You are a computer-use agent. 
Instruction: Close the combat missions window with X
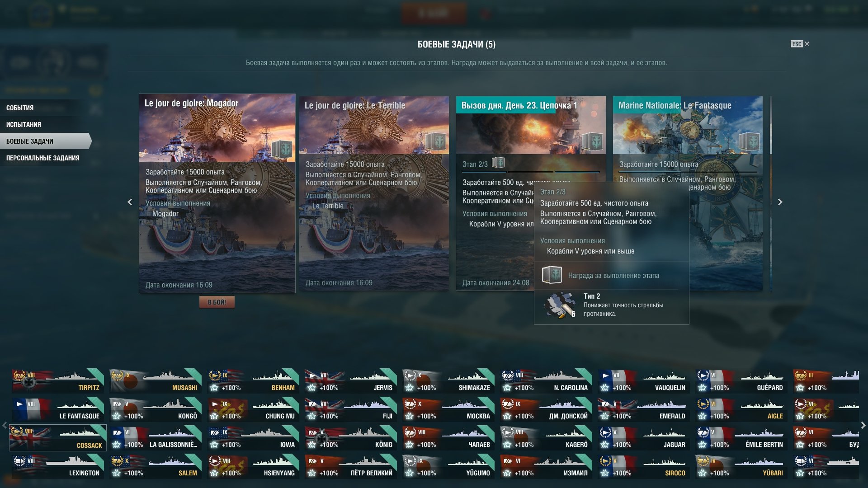click(807, 44)
